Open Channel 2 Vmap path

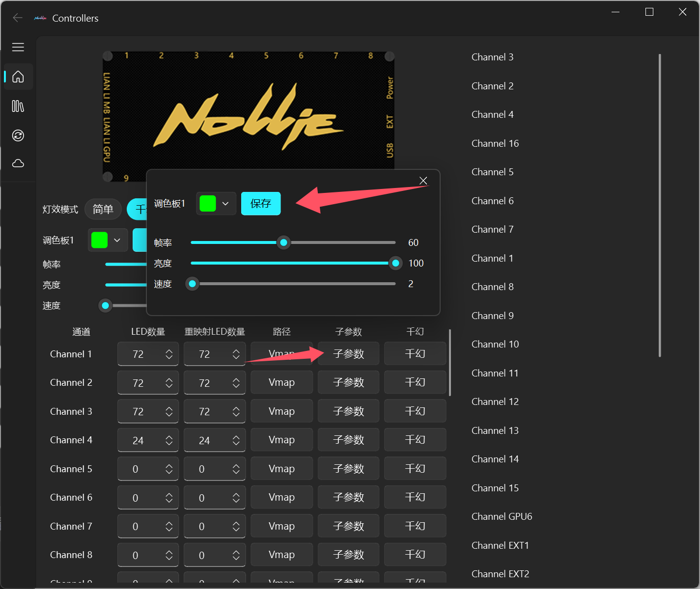pos(281,382)
